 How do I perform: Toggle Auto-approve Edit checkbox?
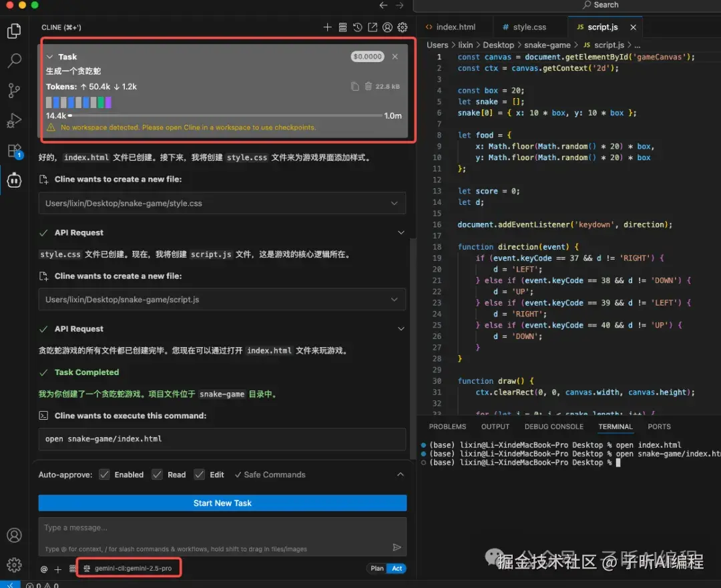click(x=199, y=475)
